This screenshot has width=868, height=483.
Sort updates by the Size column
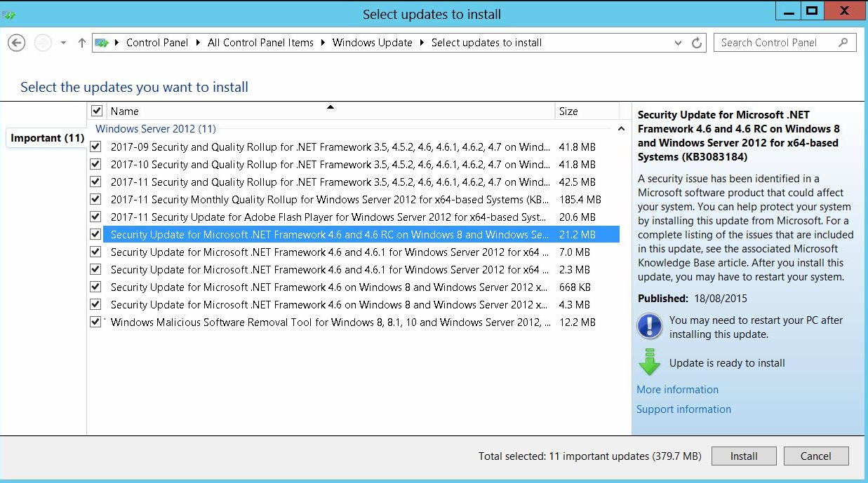[x=568, y=111]
